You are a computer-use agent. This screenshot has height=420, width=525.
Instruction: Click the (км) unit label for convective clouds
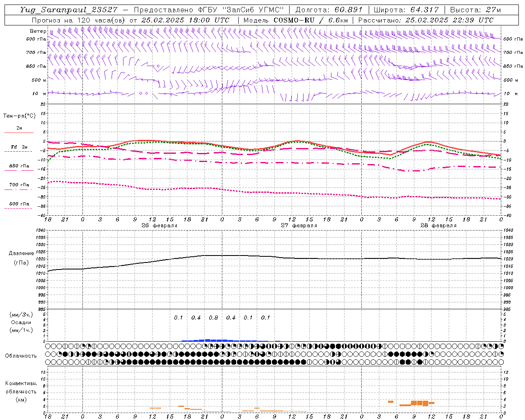[x=21, y=399]
